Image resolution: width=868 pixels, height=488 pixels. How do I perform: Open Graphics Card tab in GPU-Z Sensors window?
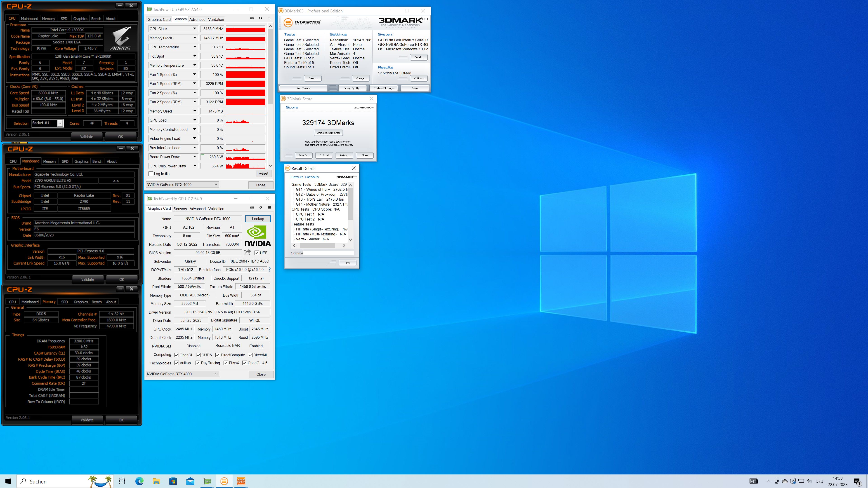pyautogui.click(x=159, y=19)
